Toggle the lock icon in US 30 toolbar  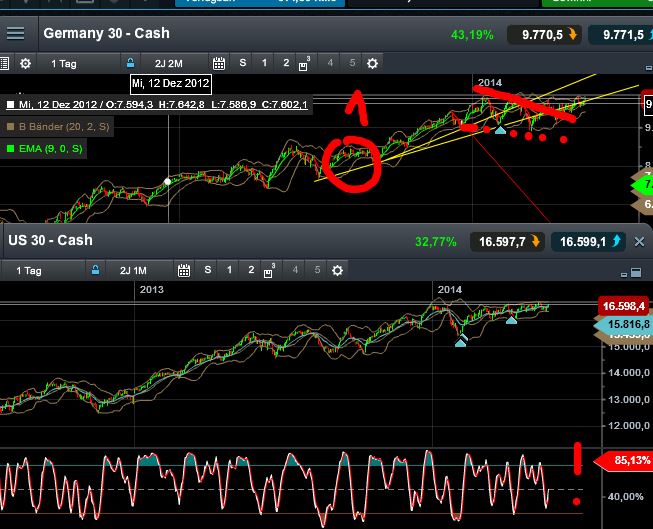[96, 270]
